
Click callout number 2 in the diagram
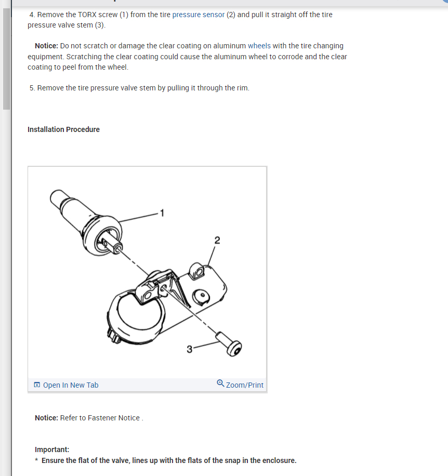click(217, 241)
